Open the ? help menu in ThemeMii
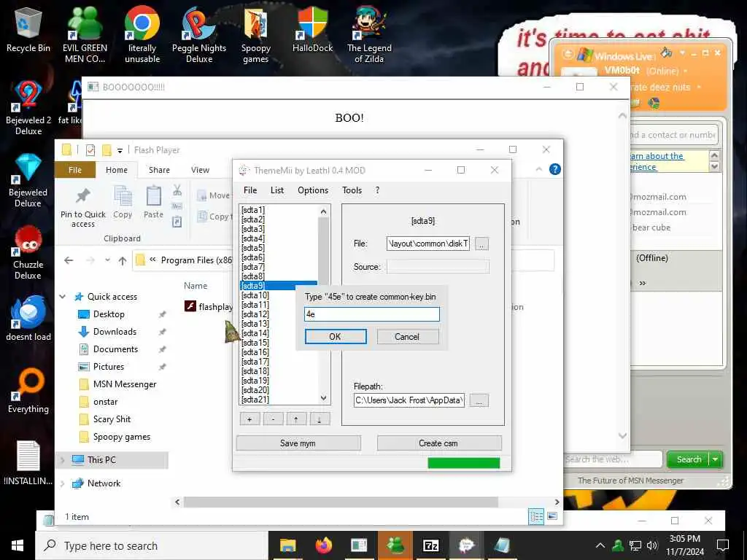This screenshot has width=747, height=560. pos(377,190)
